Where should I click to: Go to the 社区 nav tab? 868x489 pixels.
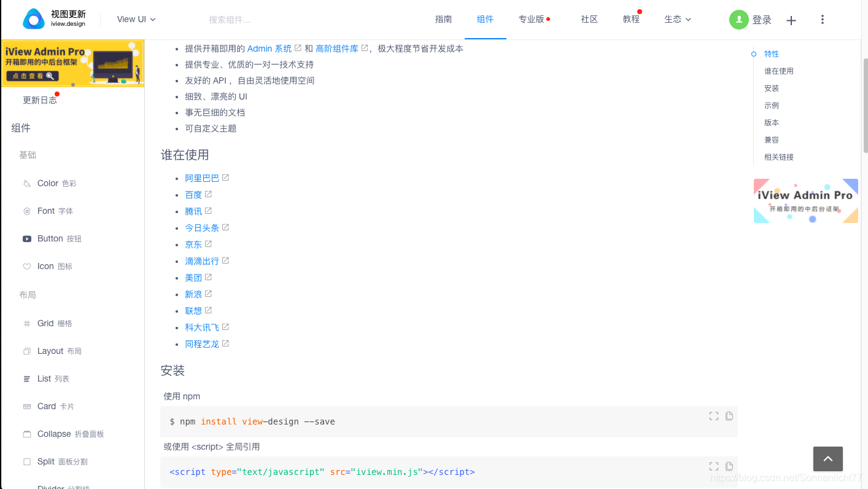[x=589, y=19]
